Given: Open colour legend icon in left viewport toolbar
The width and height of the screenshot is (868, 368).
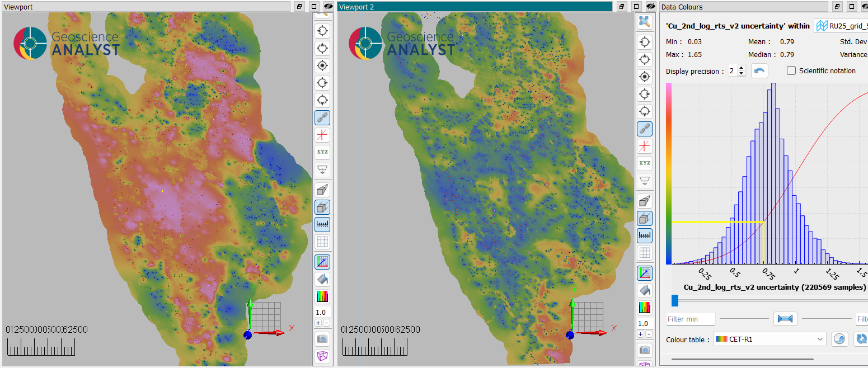Looking at the screenshot, I should tap(322, 296).
